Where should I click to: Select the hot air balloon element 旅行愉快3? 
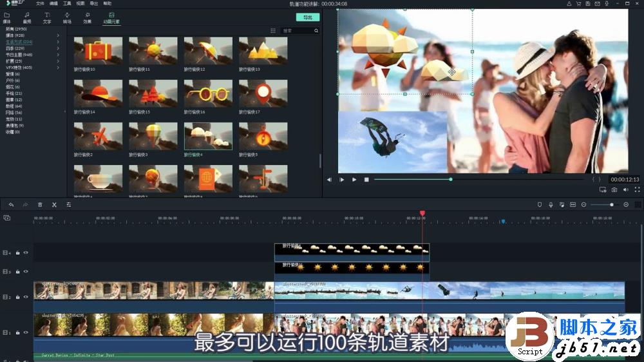pyautogui.click(x=153, y=136)
